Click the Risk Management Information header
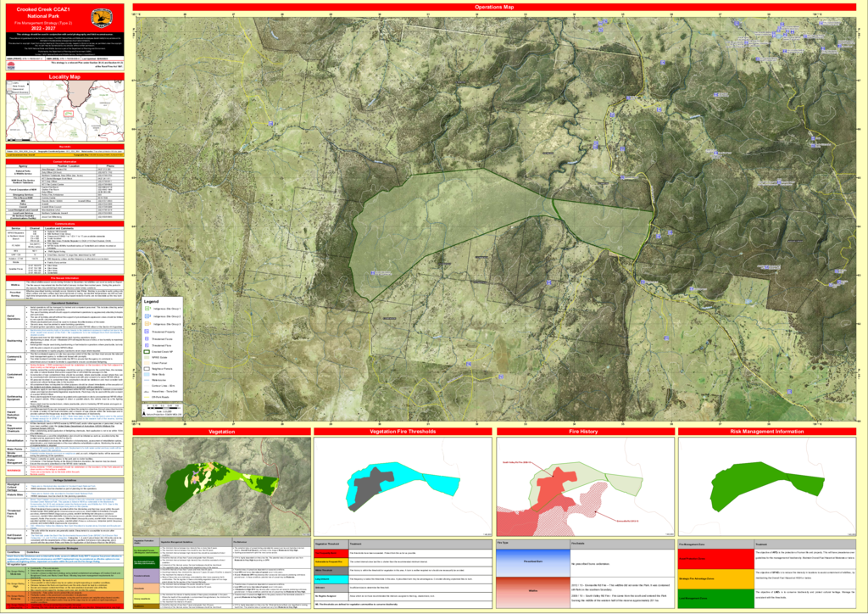 [x=766, y=432]
